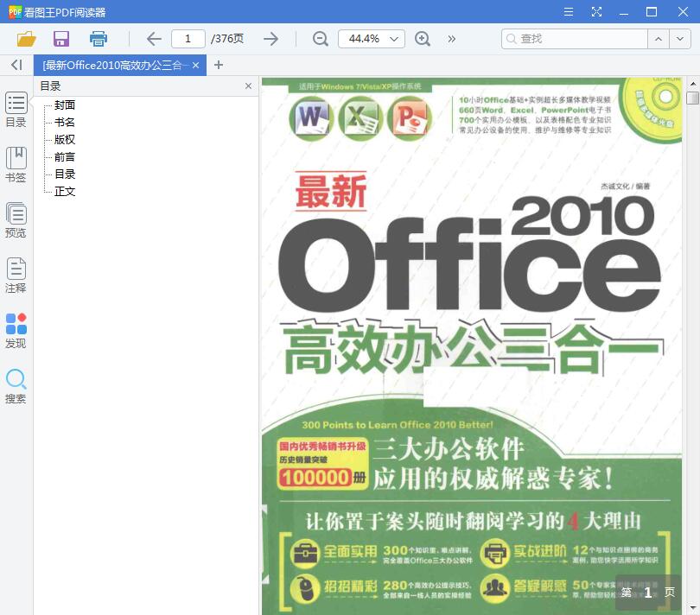
Task: Focus the 查找 search box
Action: (x=574, y=39)
